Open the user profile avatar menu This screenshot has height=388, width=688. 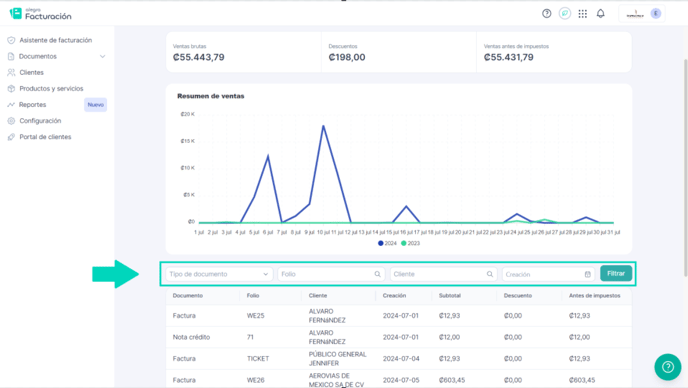(656, 14)
